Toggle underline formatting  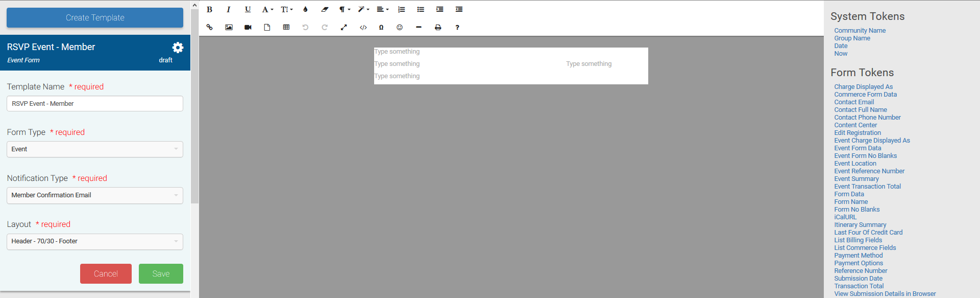[248, 10]
